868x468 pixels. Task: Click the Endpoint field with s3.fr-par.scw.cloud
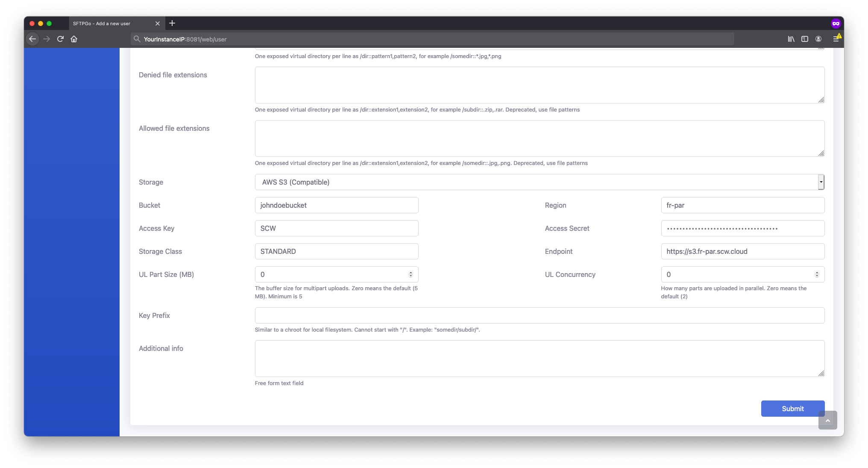[743, 251]
